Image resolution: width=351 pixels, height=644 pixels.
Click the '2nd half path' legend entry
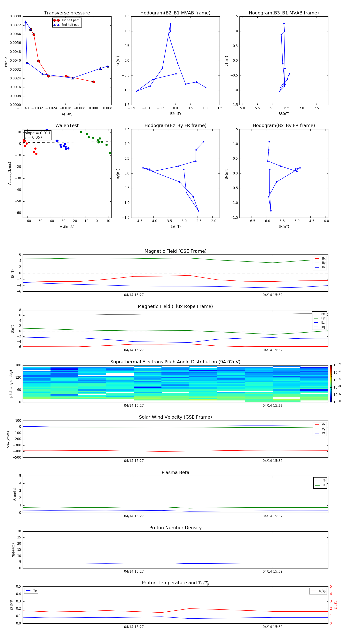click(67, 25)
